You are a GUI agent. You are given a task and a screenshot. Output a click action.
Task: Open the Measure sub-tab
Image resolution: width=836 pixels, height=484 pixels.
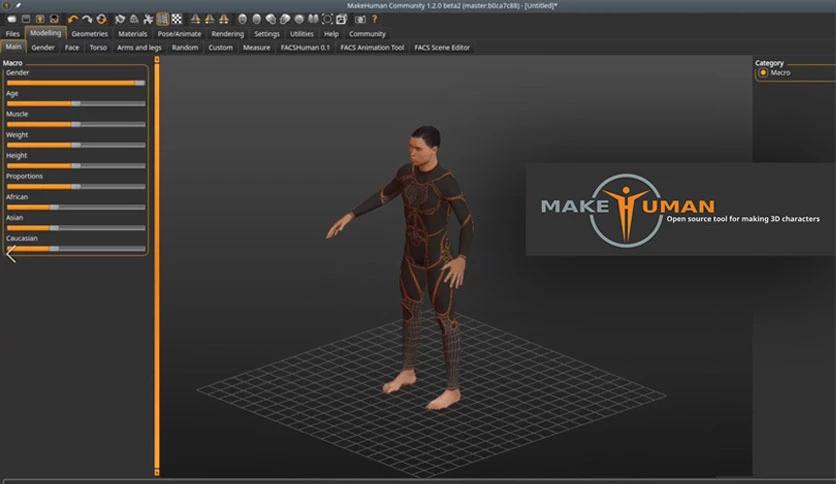[256, 47]
